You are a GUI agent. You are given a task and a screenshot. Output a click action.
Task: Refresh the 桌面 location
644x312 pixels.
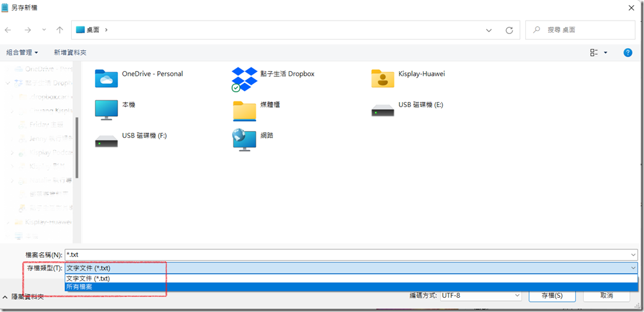[x=509, y=30]
